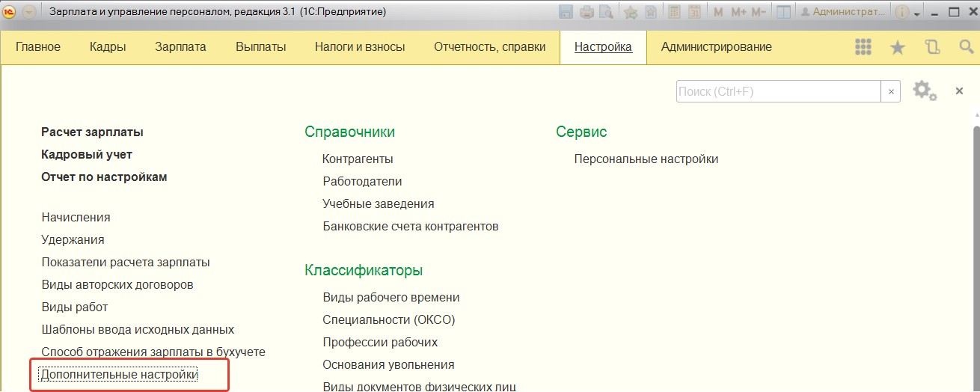Screen dimensions: 980x392
Task: Click the M+ memory button
Action: pyautogui.click(x=738, y=12)
